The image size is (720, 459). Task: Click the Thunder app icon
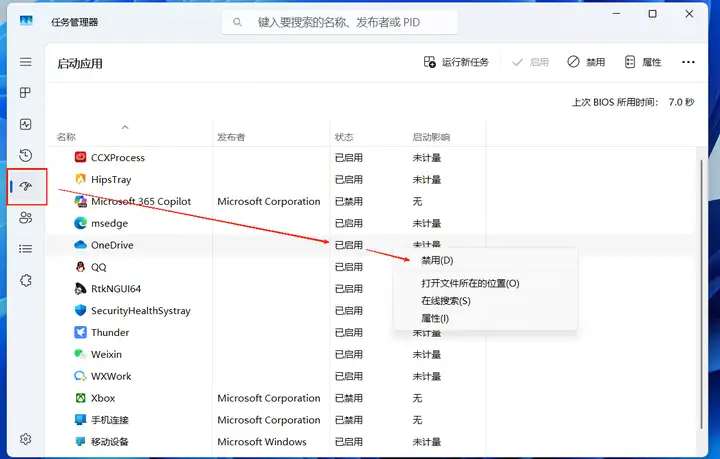(80, 332)
